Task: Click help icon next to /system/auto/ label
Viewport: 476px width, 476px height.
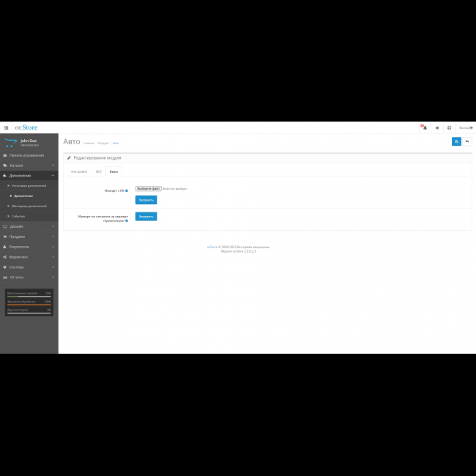Action: 126,220
